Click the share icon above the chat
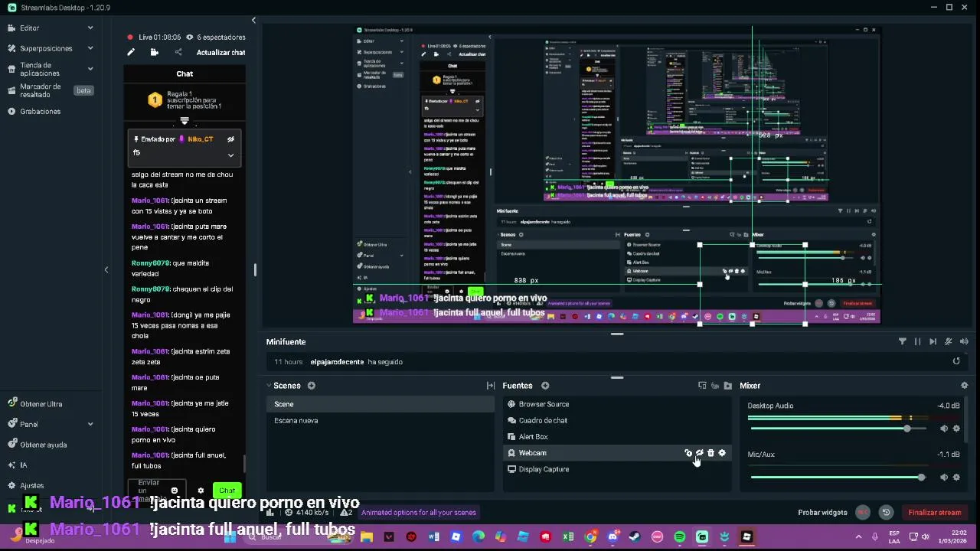 click(178, 52)
